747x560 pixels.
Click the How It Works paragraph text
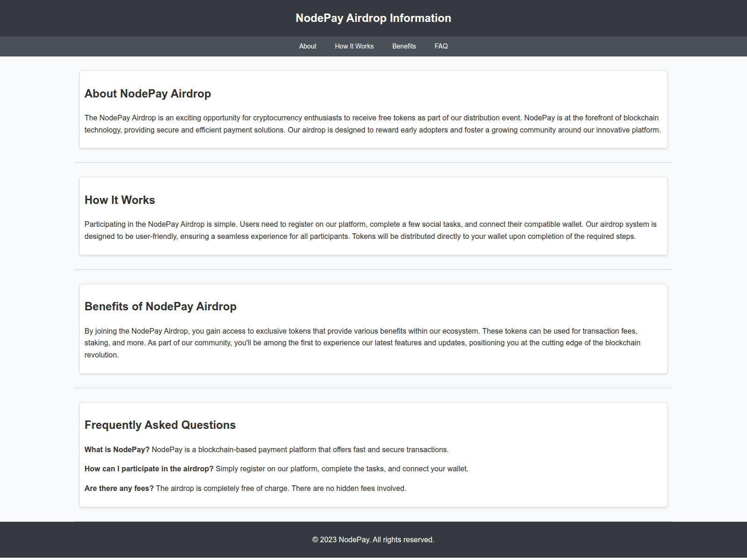pyautogui.click(x=370, y=231)
